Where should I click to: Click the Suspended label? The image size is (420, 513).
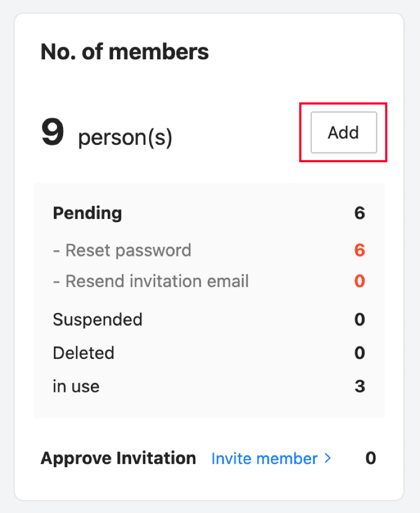(97, 319)
